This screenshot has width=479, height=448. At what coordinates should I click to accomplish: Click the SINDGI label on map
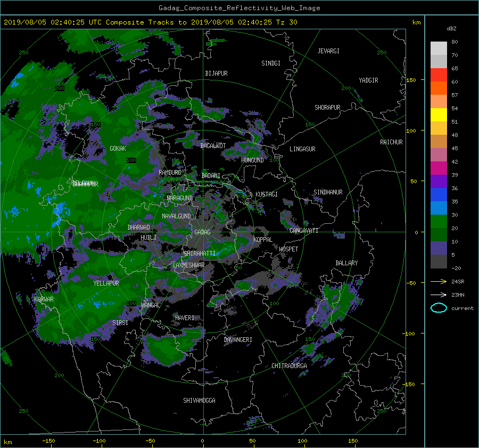pos(271,63)
